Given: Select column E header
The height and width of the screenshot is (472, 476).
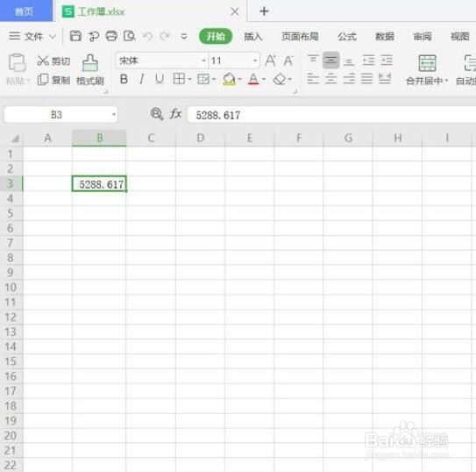Looking at the screenshot, I should pos(250,138).
